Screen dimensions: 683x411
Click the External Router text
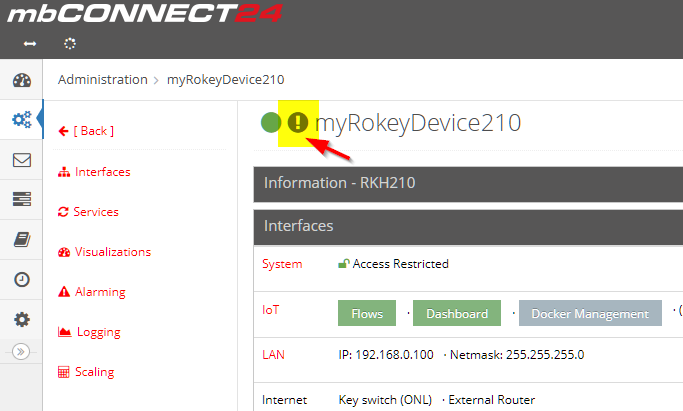[x=492, y=400]
